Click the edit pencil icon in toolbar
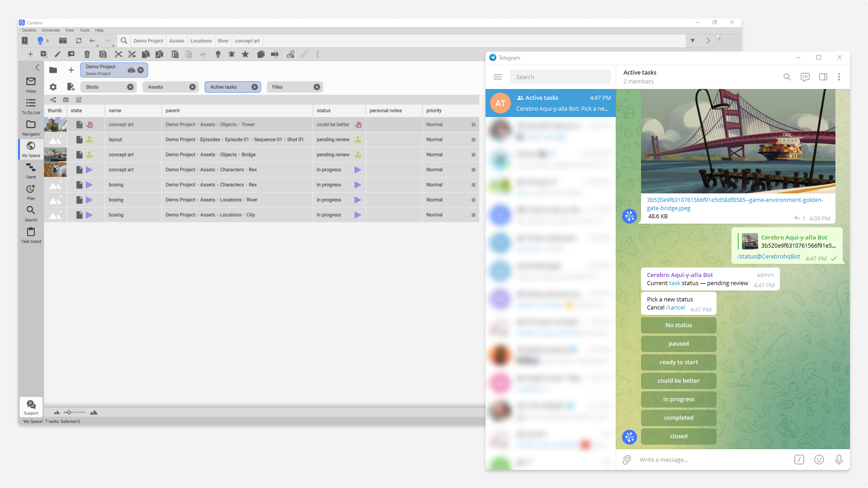868x488 pixels. (57, 54)
